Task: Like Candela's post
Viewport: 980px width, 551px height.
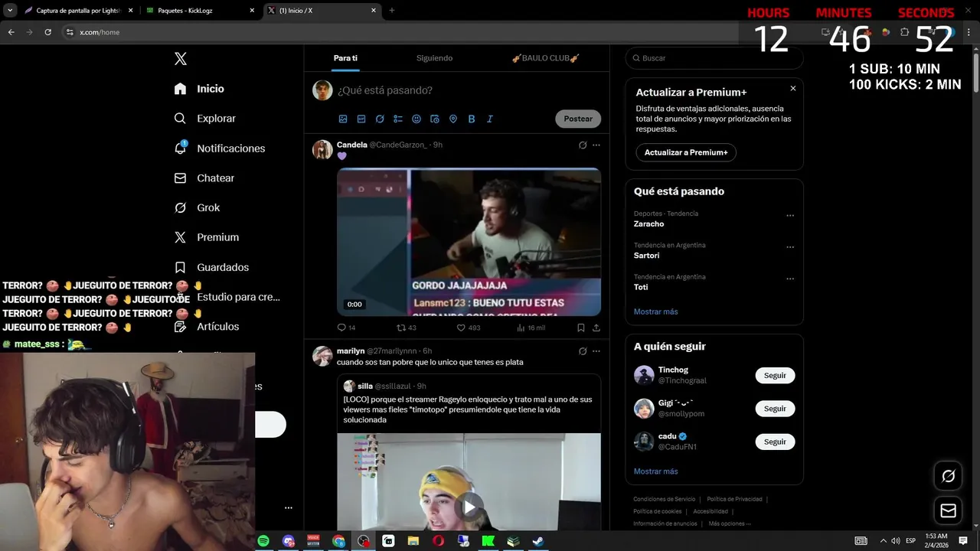Action: [469, 328]
